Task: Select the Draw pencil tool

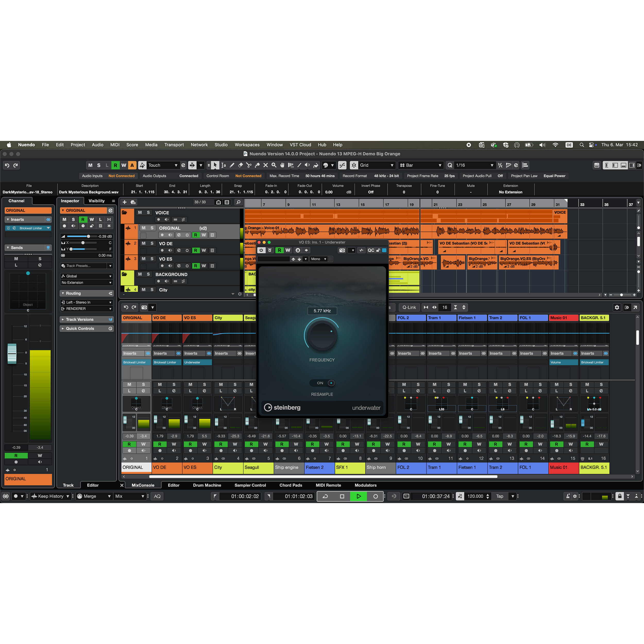Action: pyautogui.click(x=232, y=165)
